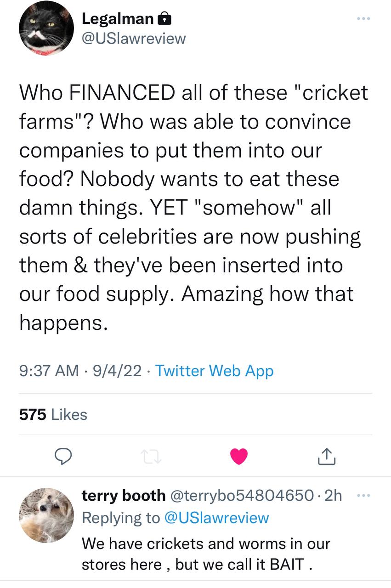Open the @terrybo54804650 handle
The image size is (391, 588).
242,495
